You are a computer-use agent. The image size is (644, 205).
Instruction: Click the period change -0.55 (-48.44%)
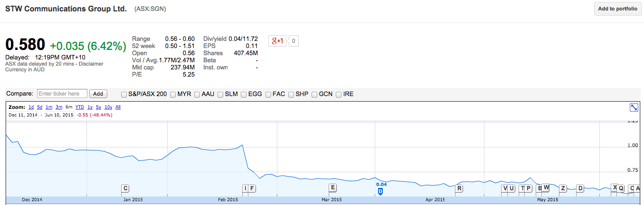pos(95,115)
